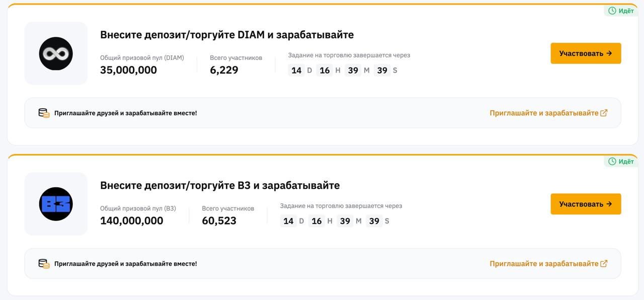The image size is (644, 300).
Task: Open the 'Внесите депозит/торгуйте B3' title
Action: click(x=220, y=185)
